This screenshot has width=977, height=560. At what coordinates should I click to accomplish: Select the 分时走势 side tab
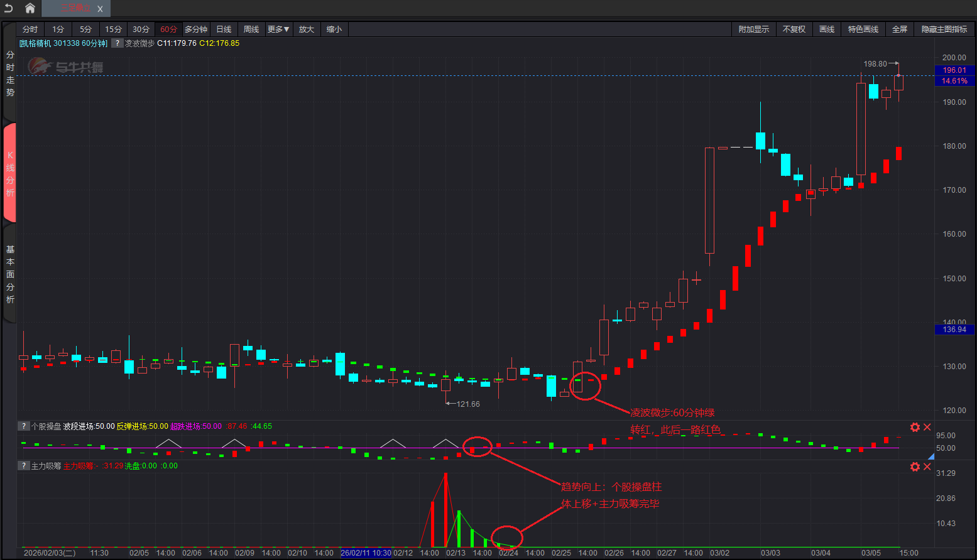(x=9, y=74)
